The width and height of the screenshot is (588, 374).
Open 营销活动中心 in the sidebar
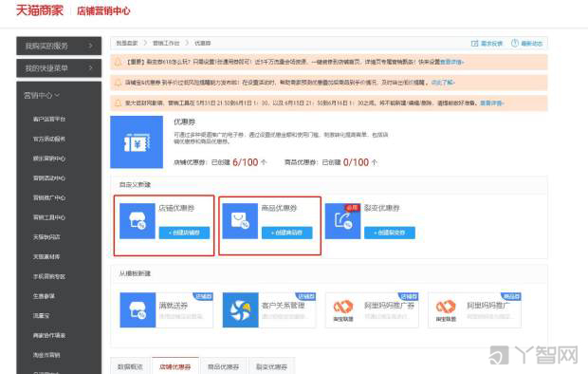49,178
